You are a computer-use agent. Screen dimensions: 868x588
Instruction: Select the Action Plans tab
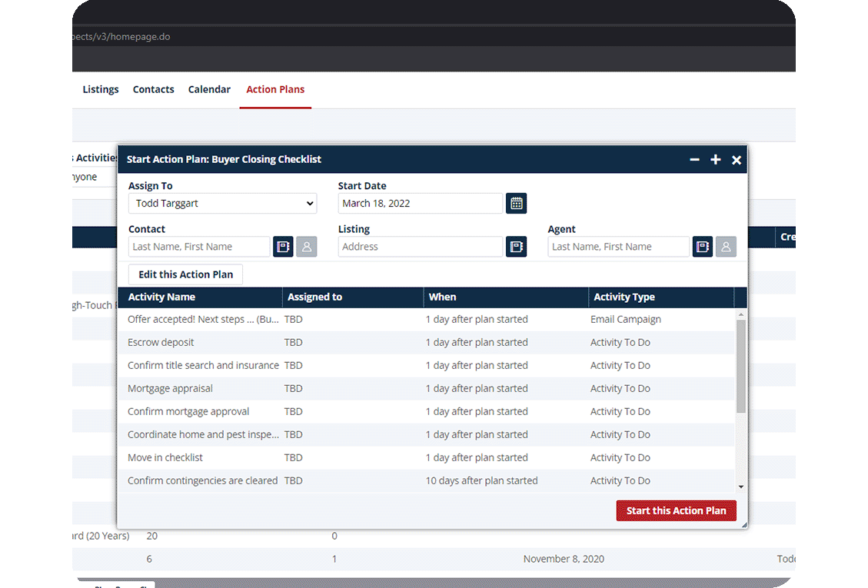(275, 89)
